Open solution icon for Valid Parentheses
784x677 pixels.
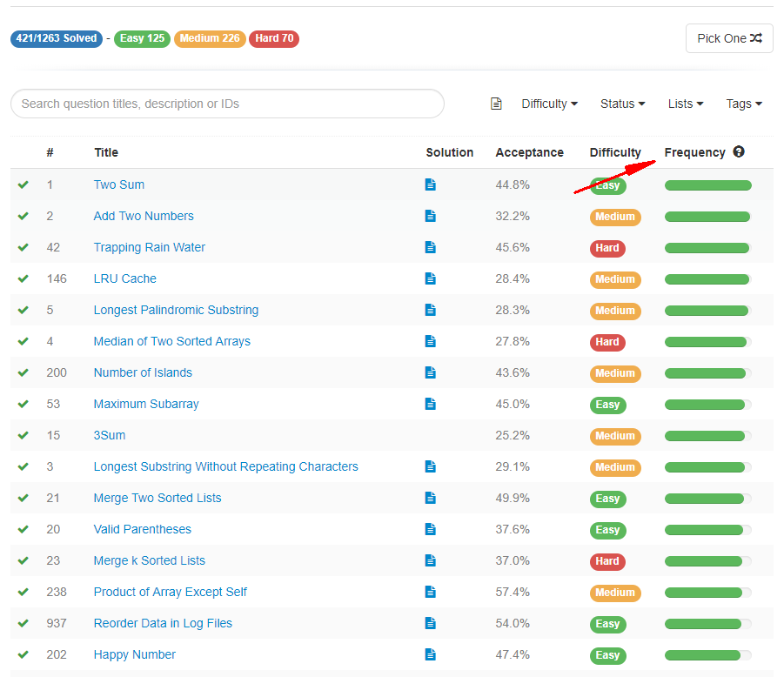(431, 529)
